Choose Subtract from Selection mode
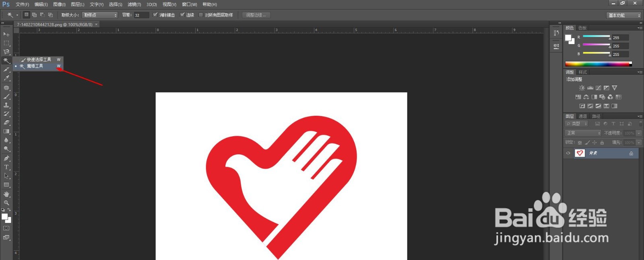The image size is (644, 260). pyautogui.click(x=42, y=15)
